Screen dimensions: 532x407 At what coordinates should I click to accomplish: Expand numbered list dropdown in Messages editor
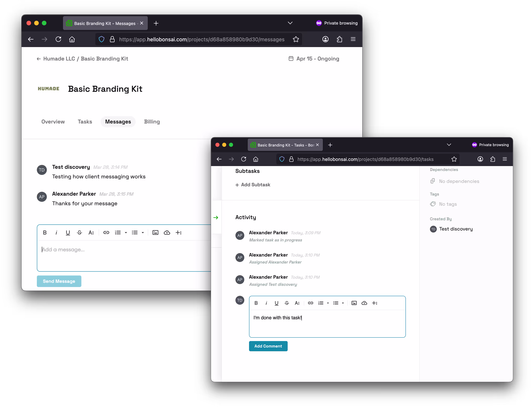(126, 232)
